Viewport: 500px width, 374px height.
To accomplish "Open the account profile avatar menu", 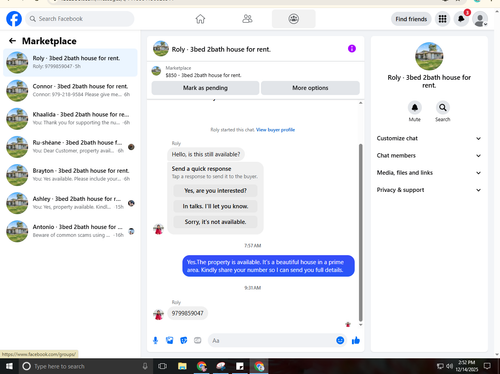I will point(480,19).
